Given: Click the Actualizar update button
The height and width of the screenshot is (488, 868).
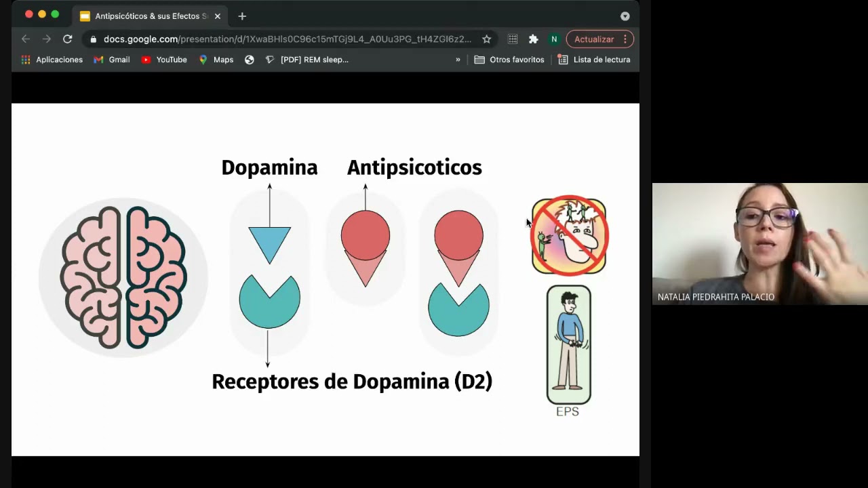Looking at the screenshot, I should pyautogui.click(x=594, y=39).
